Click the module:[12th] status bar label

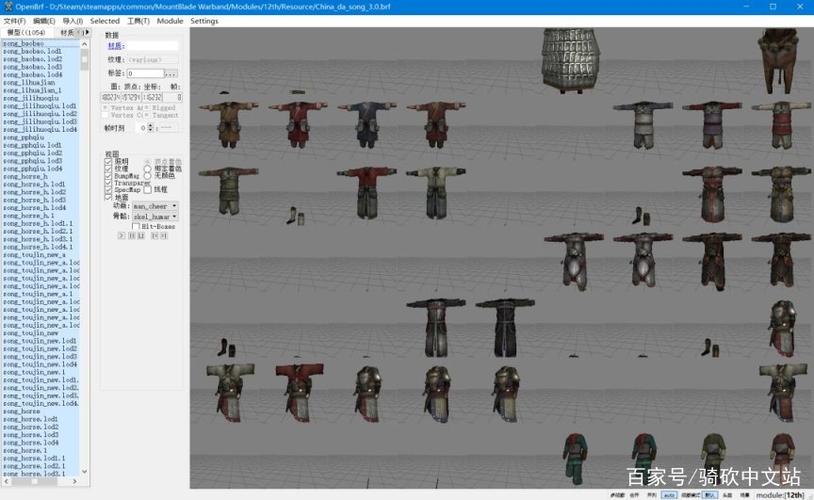[x=780, y=495]
